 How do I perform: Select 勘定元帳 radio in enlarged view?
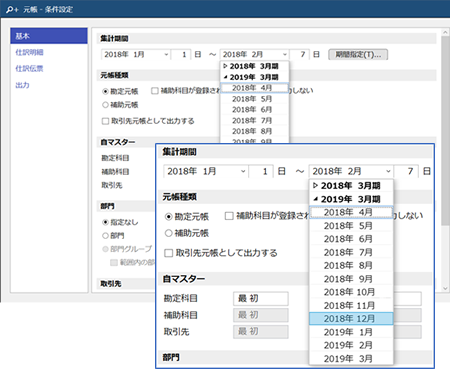(169, 217)
